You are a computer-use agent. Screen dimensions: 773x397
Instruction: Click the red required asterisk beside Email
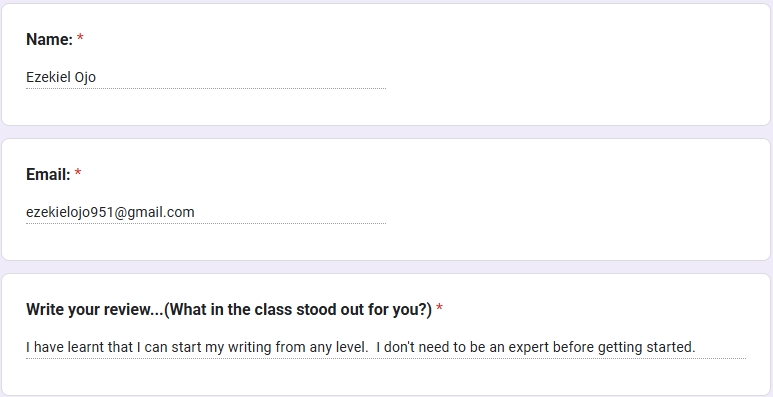pos(78,173)
